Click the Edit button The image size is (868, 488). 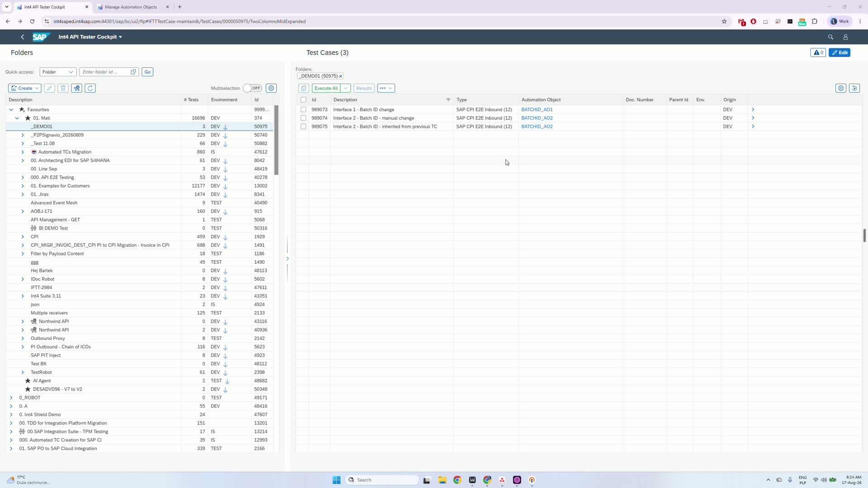coord(840,53)
